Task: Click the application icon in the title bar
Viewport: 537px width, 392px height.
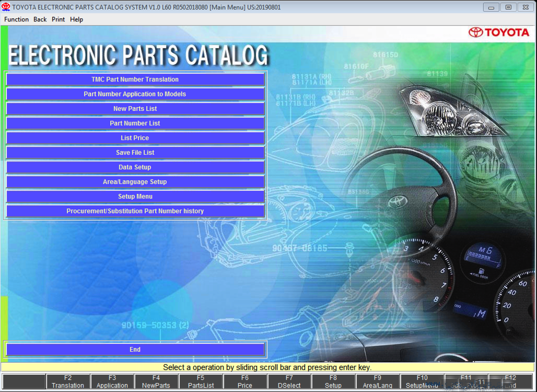Action: [x=5, y=7]
